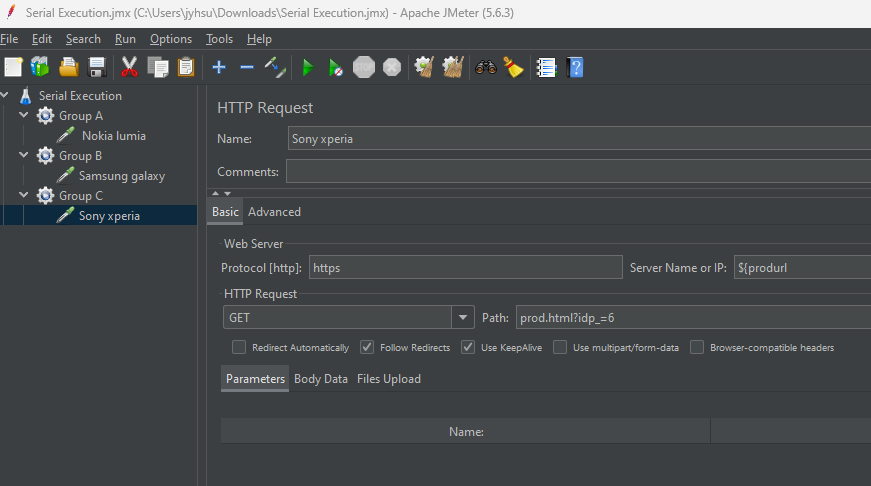The width and height of the screenshot is (871, 486).
Task: Collapse the Group C tree chevron
Action: [23, 195]
